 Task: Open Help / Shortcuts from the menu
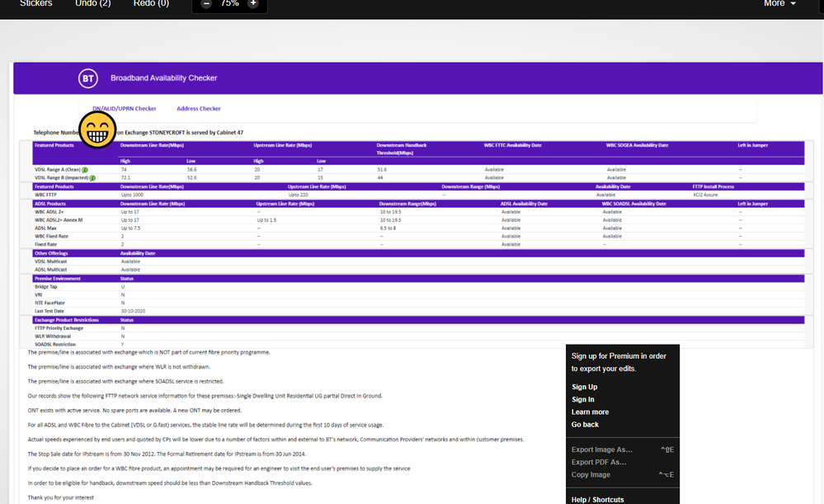coord(597,499)
